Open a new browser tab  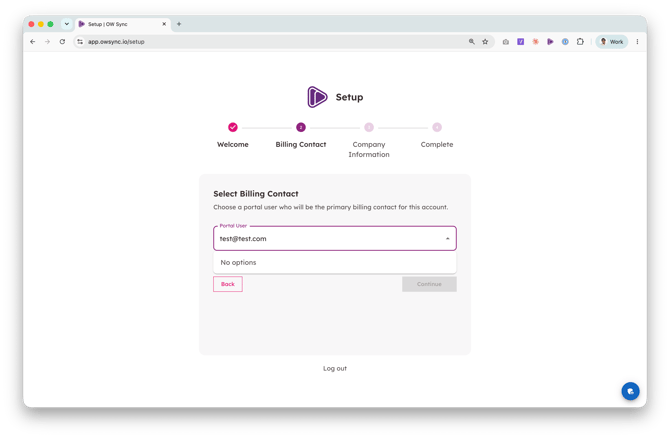coord(179,24)
